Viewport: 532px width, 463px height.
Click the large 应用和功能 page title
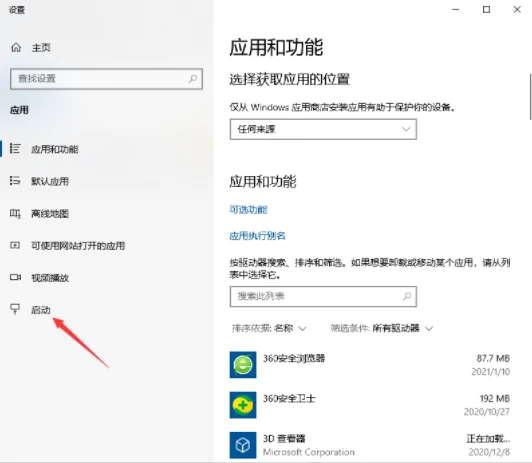click(x=276, y=47)
